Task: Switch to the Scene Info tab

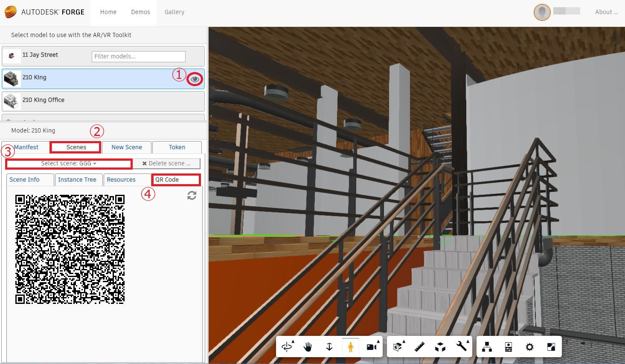Action: tap(30, 179)
